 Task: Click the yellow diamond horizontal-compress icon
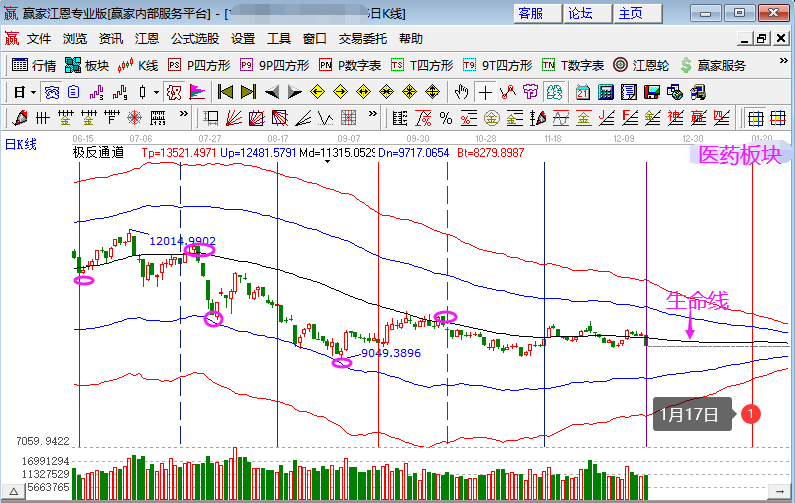(386, 92)
